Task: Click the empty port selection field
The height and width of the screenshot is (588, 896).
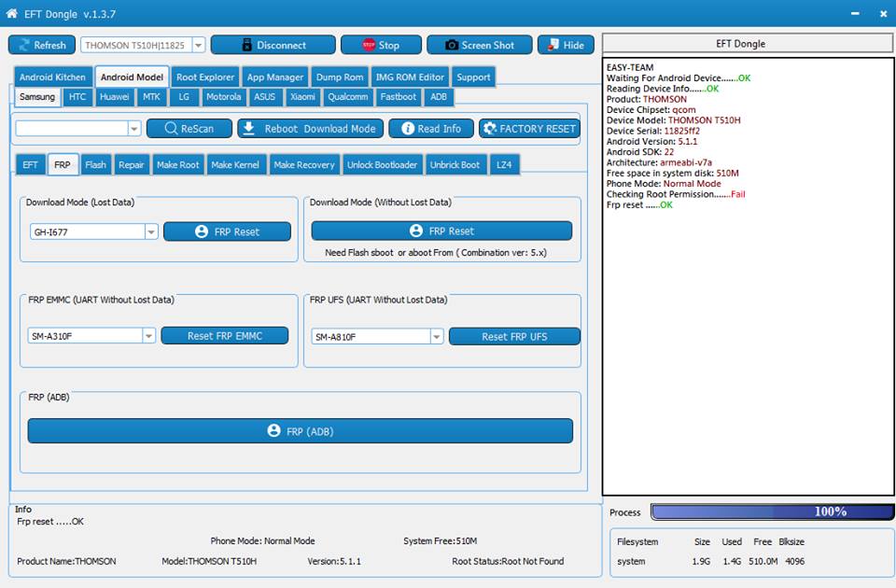Action: tap(71, 129)
